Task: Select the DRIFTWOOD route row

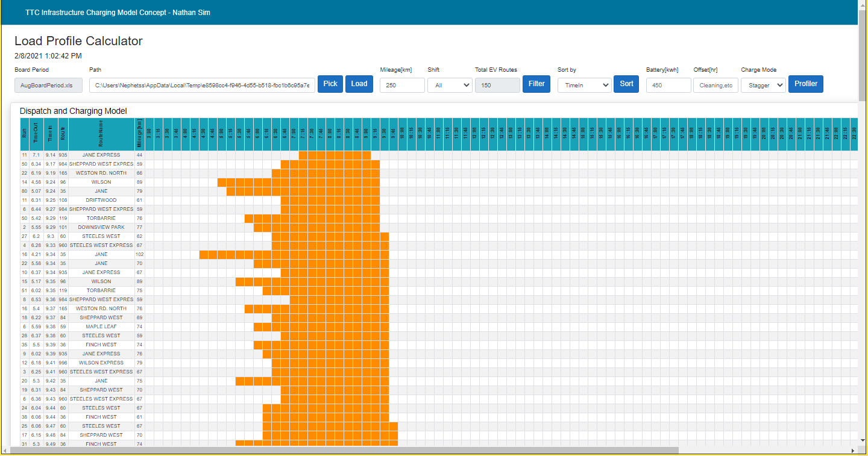Action: [x=101, y=200]
